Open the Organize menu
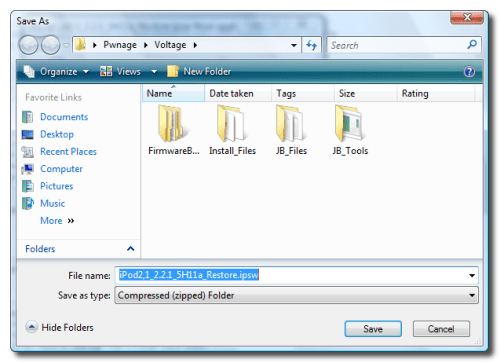This screenshot has height=363, width=500. (56, 71)
